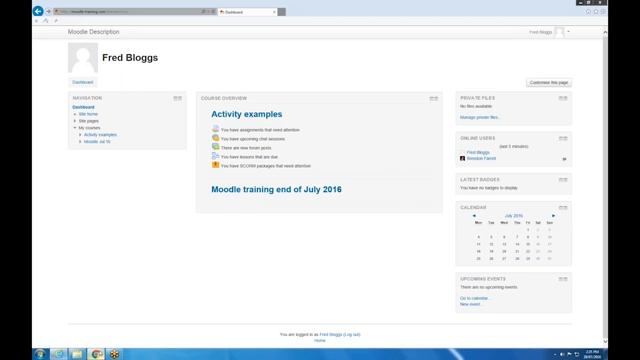Click the Course Overview block dock/hide icons
Screen dimensions: 640x360
(x=433, y=98)
